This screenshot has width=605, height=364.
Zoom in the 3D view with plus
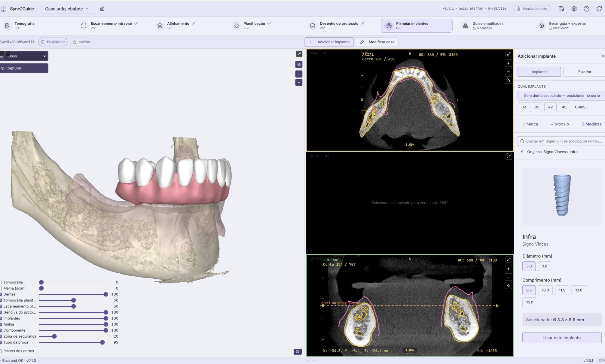[x=299, y=74]
